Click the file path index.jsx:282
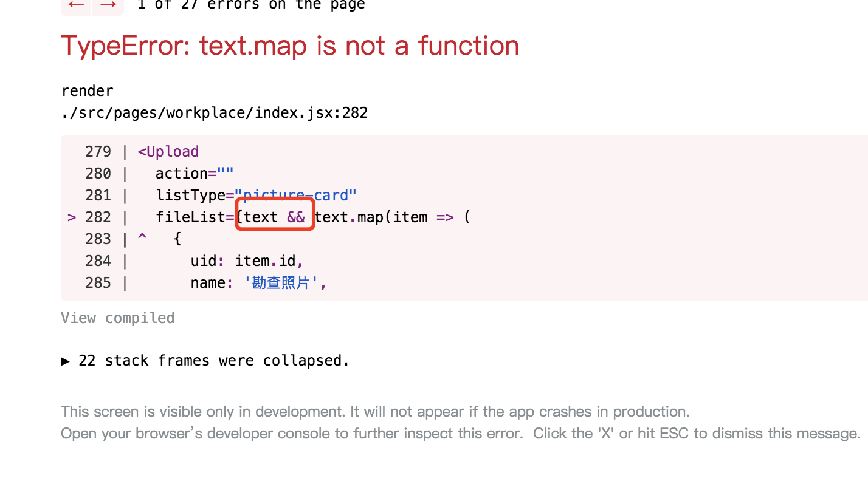 pyautogui.click(x=215, y=112)
